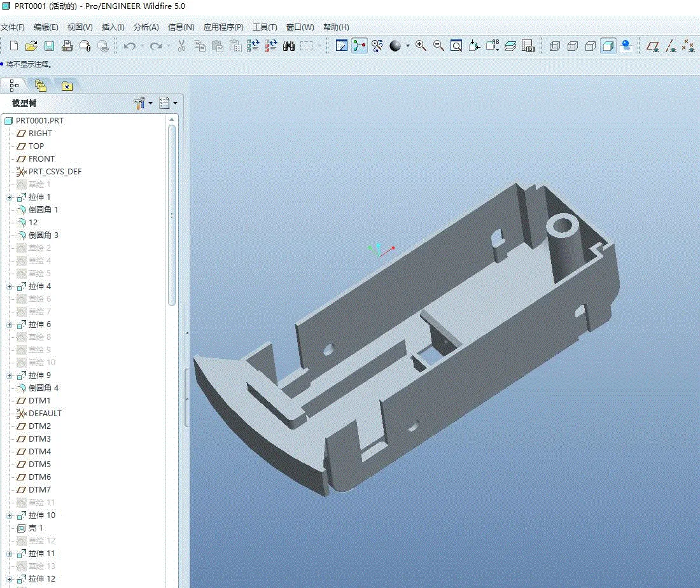
Task: Toggle Spin Center display icon
Action: coord(360,46)
